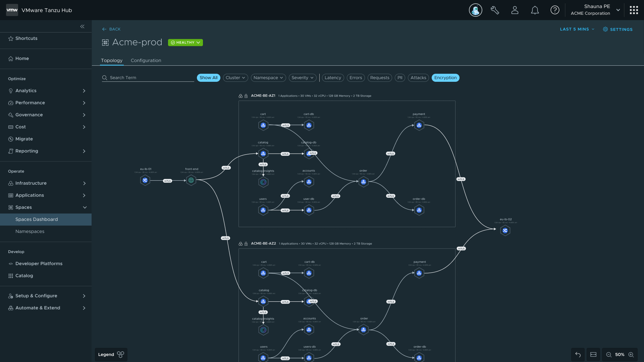Open Spaces Dashboard in the sidebar
644x362 pixels.
click(x=46, y=220)
